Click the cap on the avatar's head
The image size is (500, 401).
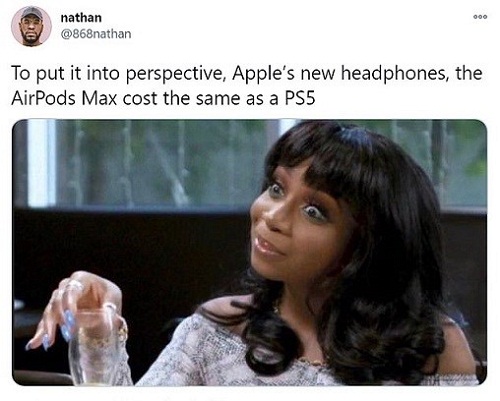click(x=32, y=14)
